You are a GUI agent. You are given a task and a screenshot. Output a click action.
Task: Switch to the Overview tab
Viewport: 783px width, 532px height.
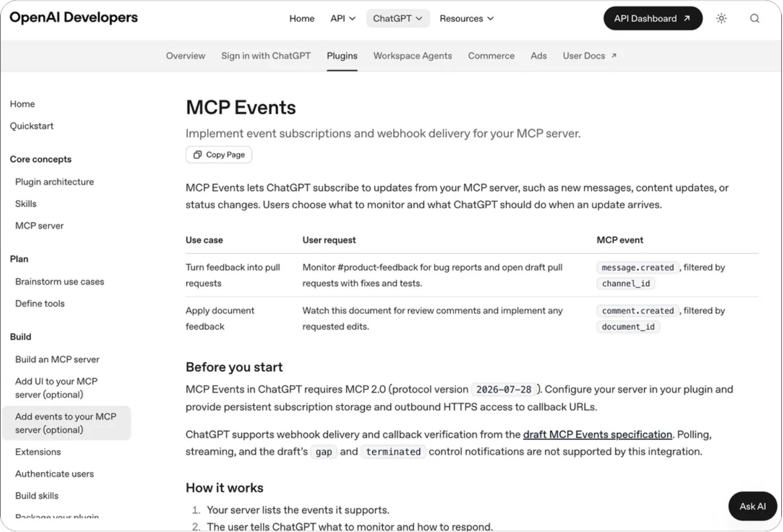[x=185, y=56]
